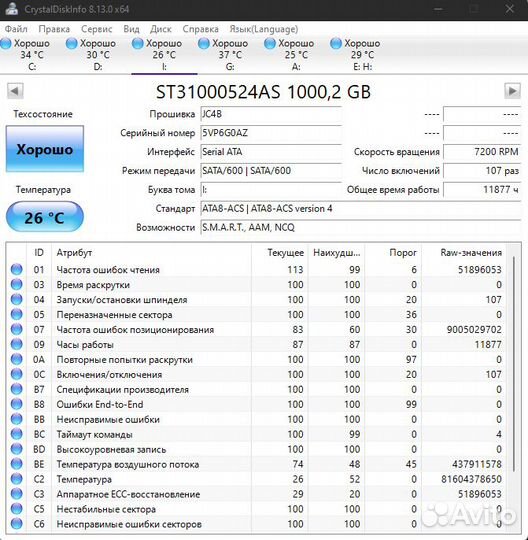Viewport: 528px width, 540px height.
Task: Click status orb for attribute 04
Action: coord(16,299)
